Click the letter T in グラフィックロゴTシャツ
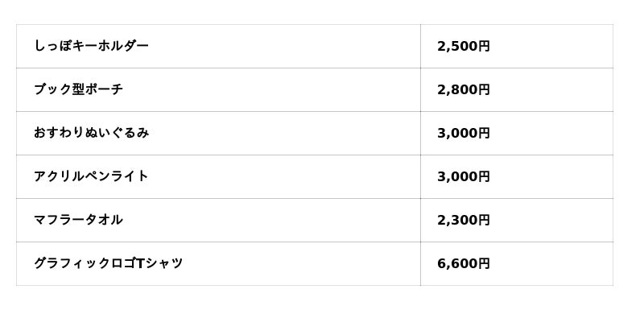Image resolution: width=644 pixels, height=310 pixels. pos(140,263)
